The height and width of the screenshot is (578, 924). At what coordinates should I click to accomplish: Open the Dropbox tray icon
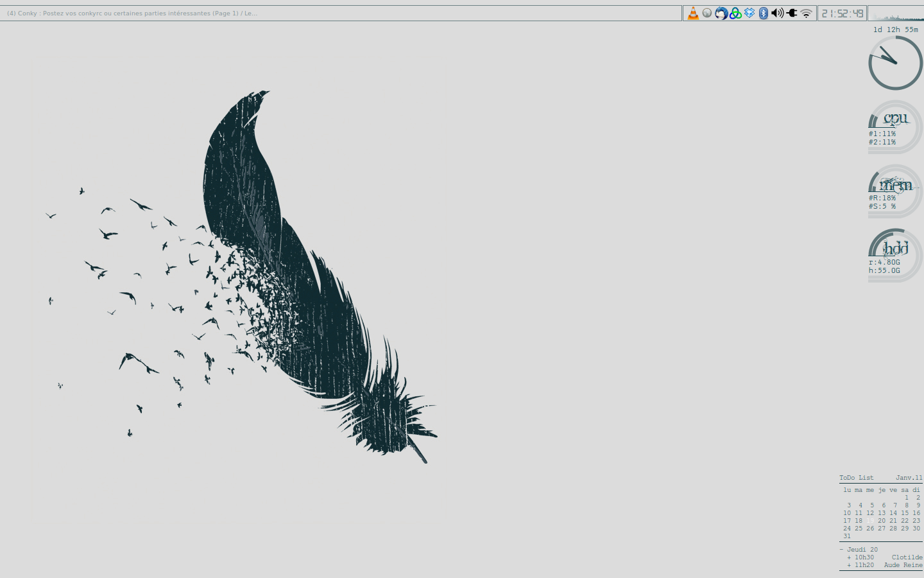pyautogui.click(x=749, y=13)
